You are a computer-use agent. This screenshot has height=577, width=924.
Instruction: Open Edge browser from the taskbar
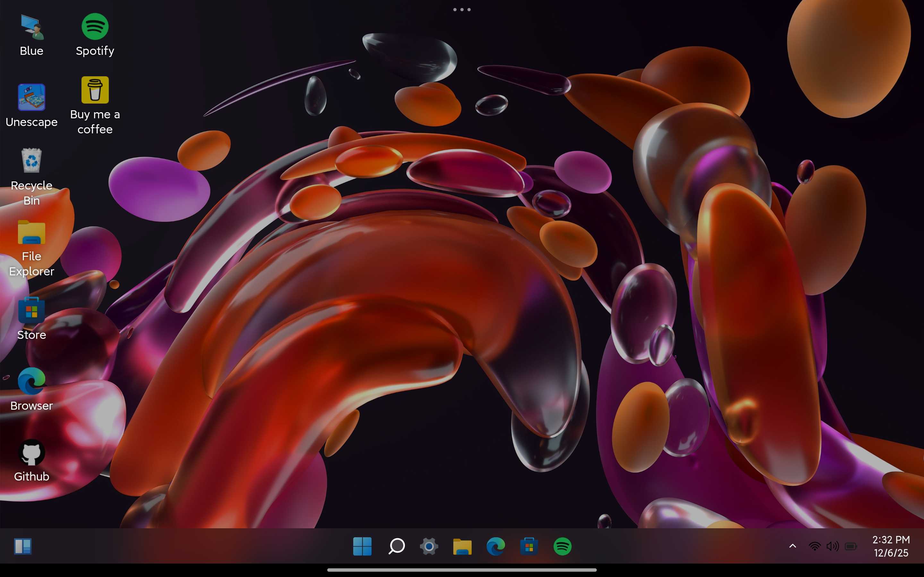(x=496, y=547)
